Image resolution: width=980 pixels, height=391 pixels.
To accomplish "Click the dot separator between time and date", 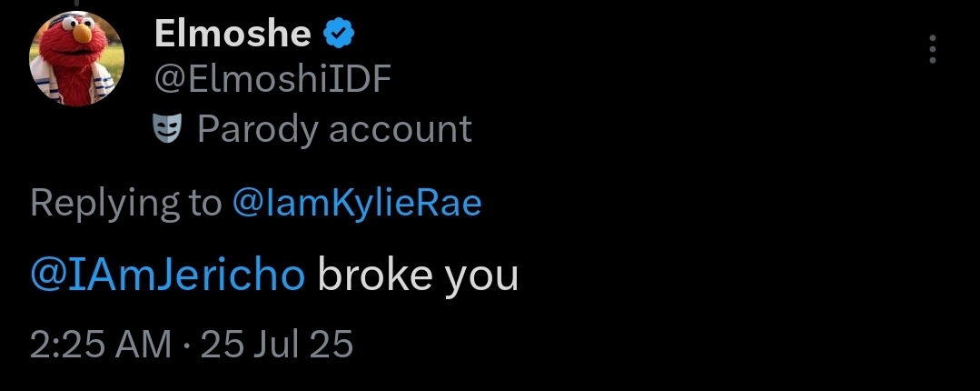I will (x=186, y=345).
